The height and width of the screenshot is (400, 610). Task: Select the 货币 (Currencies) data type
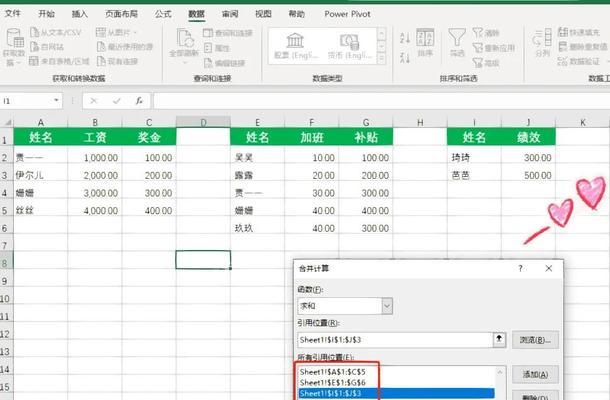[349, 46]
